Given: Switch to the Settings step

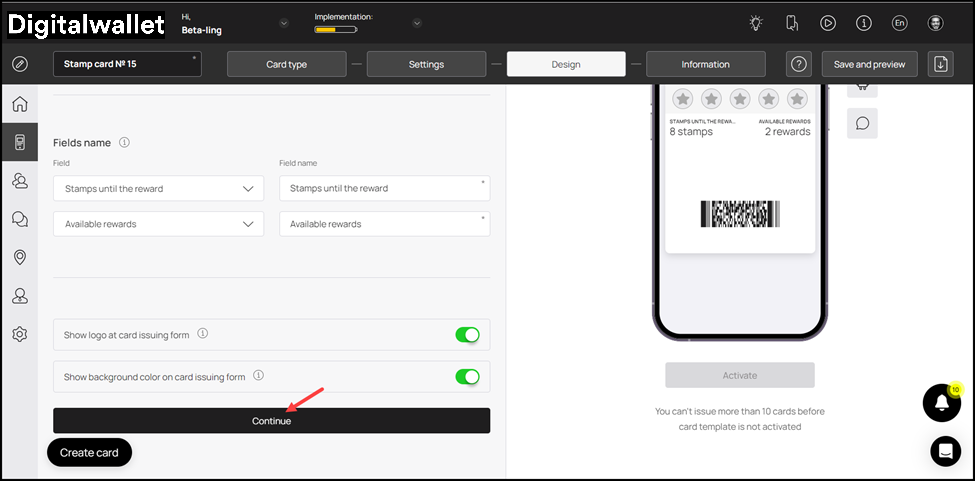Looking at the screenshot, I should tap(427, 64).
